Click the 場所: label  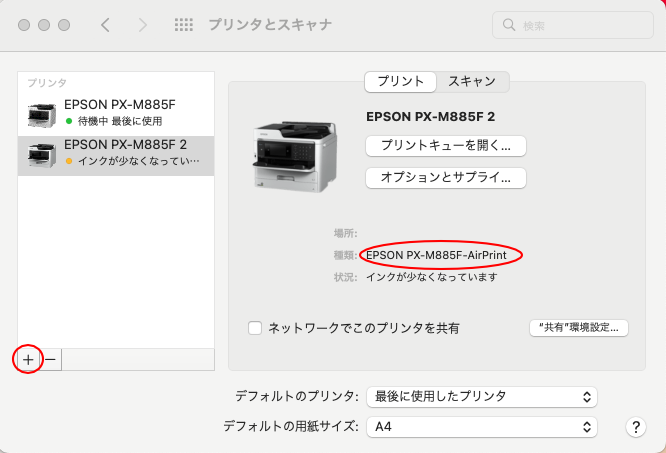[345, 233]
